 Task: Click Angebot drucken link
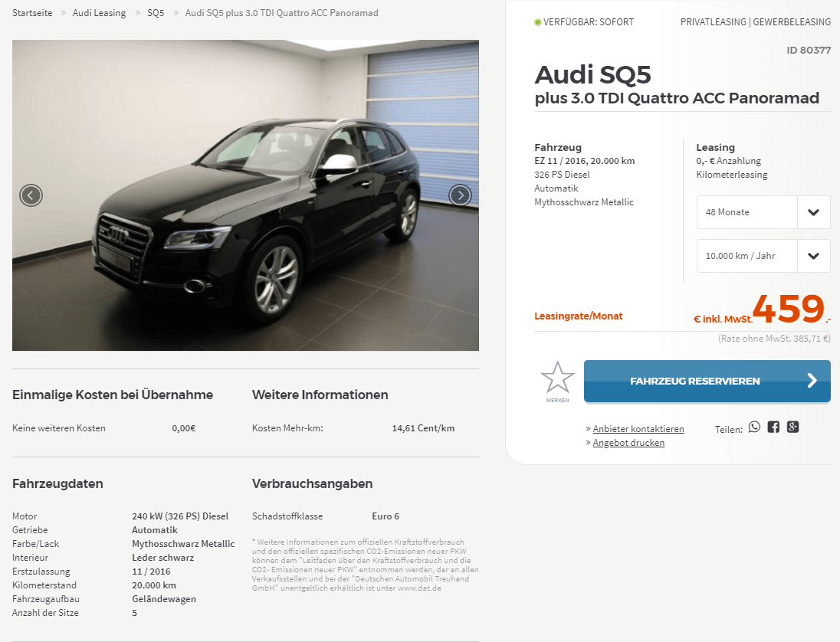coord(628,443)
